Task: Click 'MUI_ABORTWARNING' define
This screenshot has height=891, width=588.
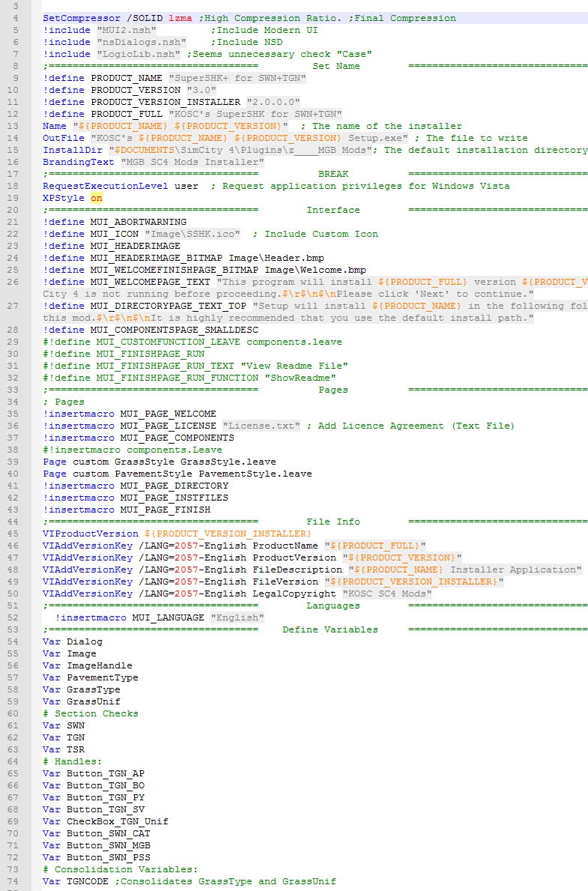Action: pos(138,222)
